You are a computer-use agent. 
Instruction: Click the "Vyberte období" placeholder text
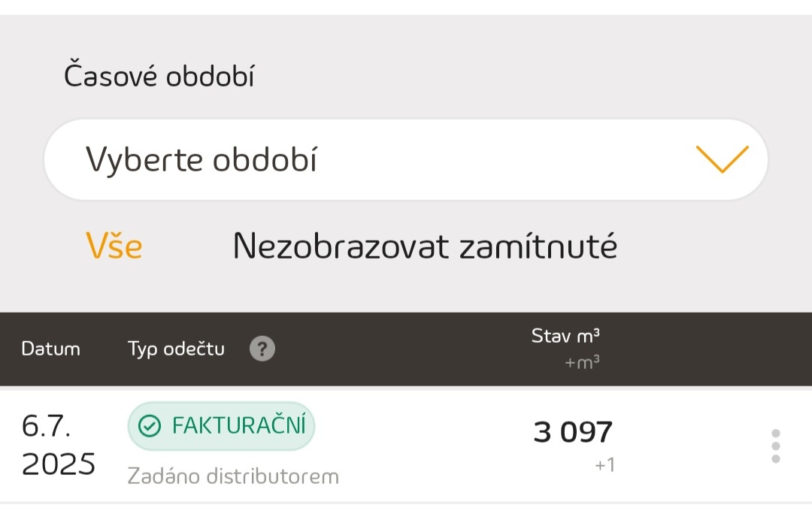click(x=201, y=159)
